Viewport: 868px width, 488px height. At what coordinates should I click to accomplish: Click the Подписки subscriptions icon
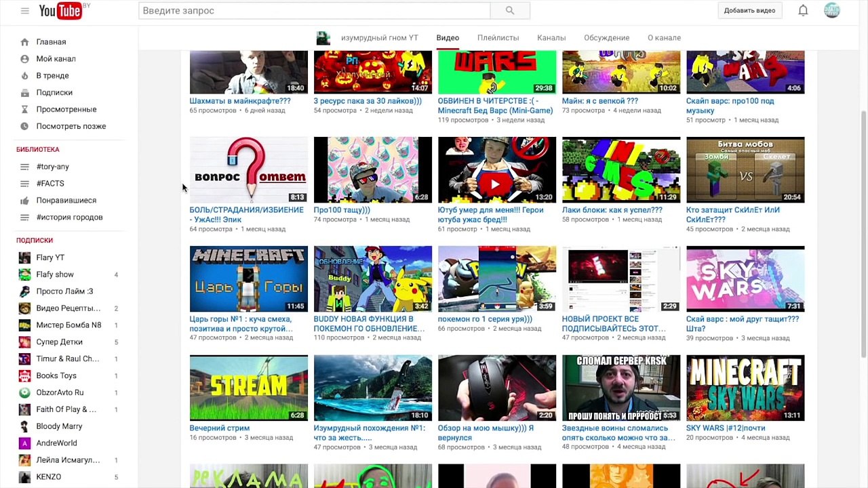[x=24, y=93]
